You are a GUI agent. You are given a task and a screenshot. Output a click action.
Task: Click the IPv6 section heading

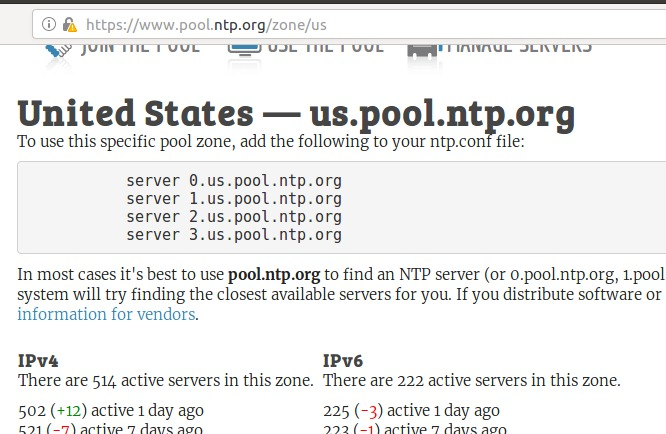pyautogui.click(x=343, y=361)
